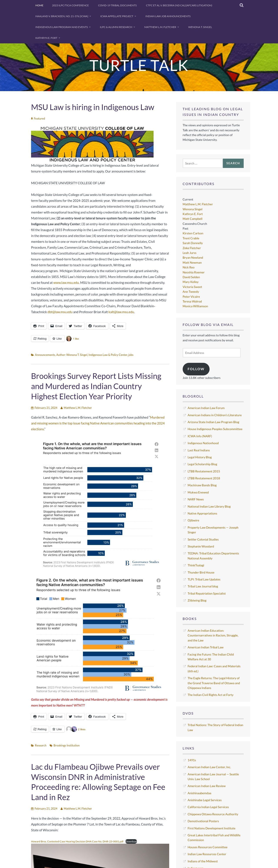Open the search icon in header
This screenshot has width=278, height=868.
click(241, 5)
